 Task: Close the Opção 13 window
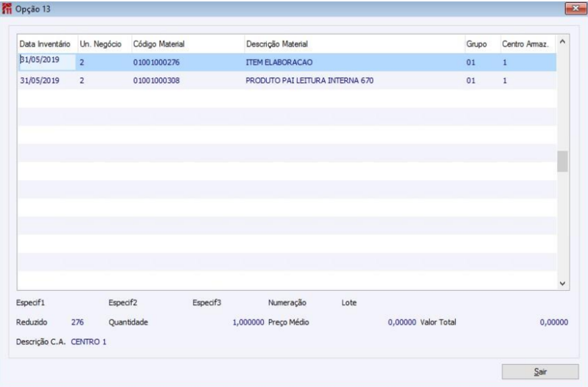(x=576, y=8)
